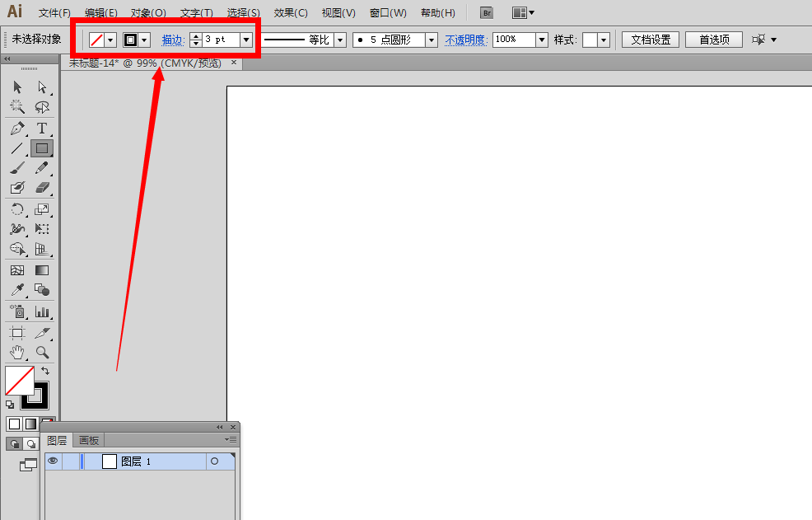This screenshot has width=812, height=520.
Task: Change the screen mode button
Action: pyautogui.click(x=28, y=465)
